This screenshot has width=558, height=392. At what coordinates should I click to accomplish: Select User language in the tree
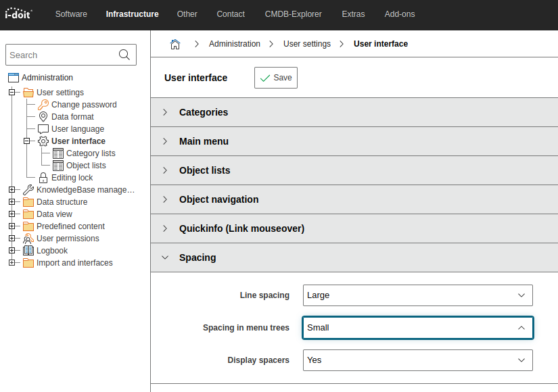pyautogui.click(x=78, y=129)
